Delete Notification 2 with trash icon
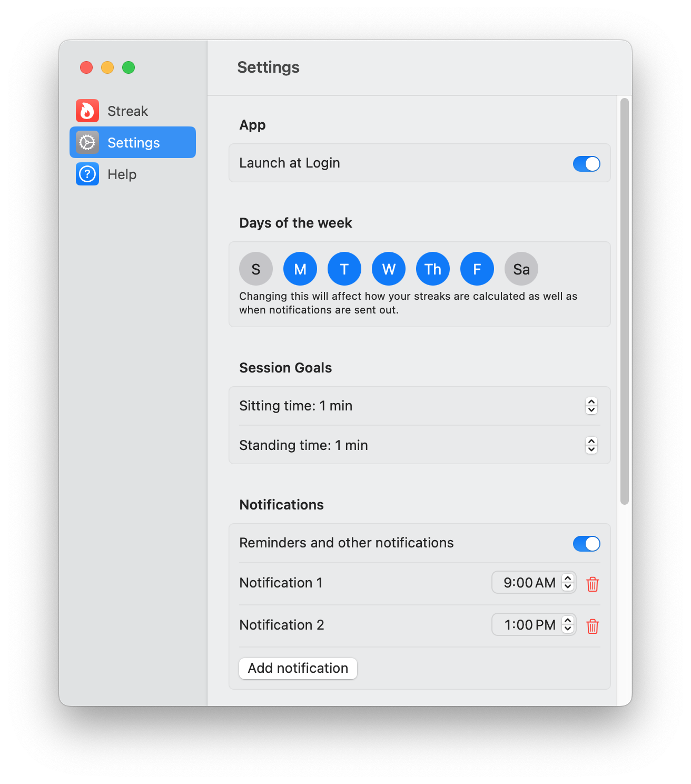691x784 pixels. coord(593,626)
